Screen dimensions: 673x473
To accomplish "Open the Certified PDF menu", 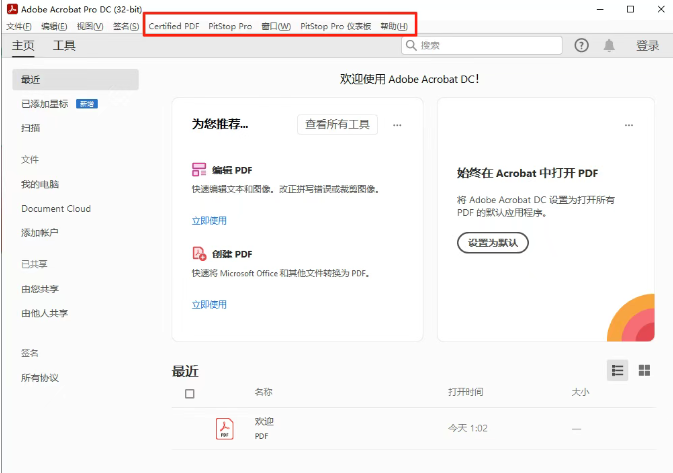I will click(x=174, y=26).
